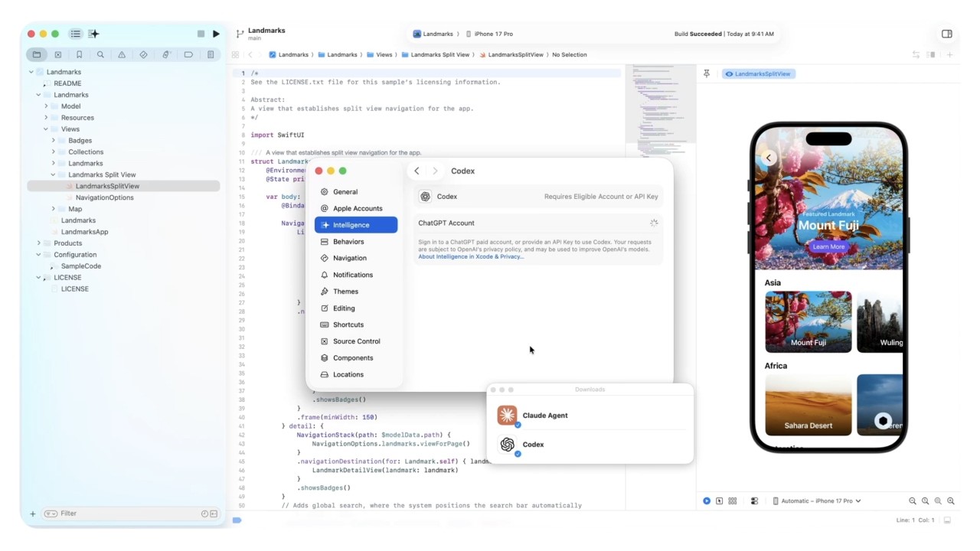Open the issue navigator warning icon

(122, 55)
